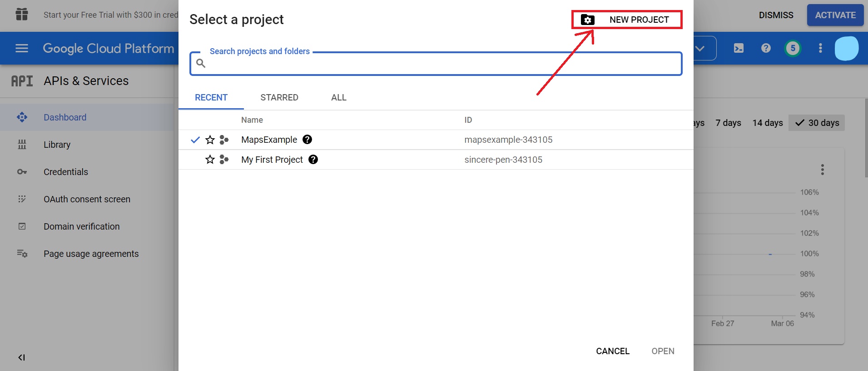
Task: Click the help icon beside MapsExample
Action: (307, 140)
